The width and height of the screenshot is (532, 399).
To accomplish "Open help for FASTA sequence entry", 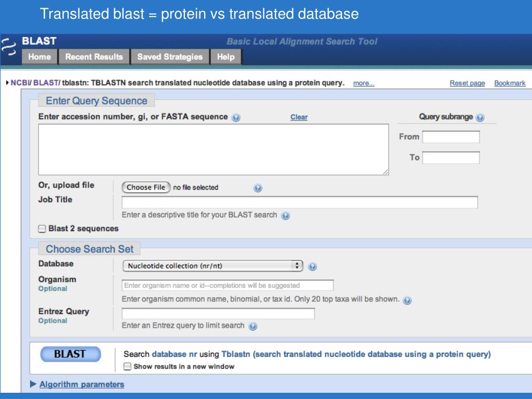I will click(x=236, y=117).
